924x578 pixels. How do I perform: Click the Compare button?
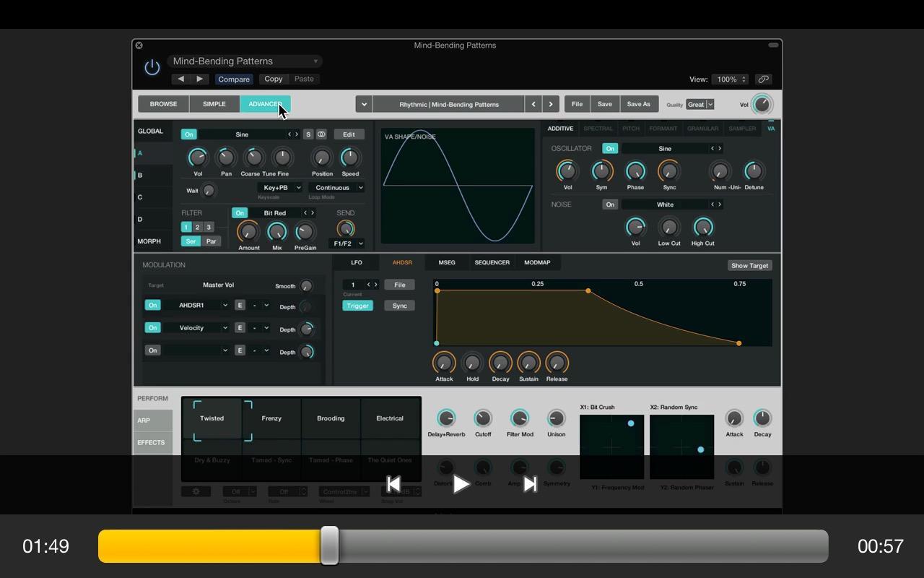click(x=234, y=79)
